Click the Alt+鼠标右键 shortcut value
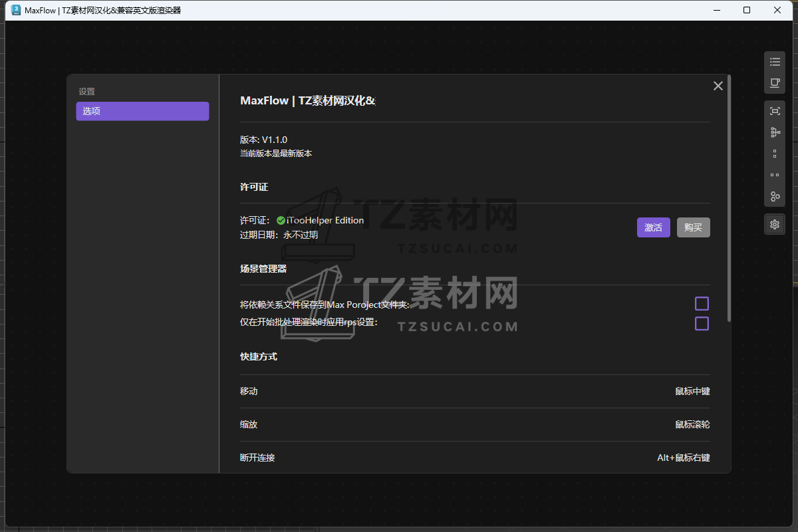Viewport: 798px width, 532px height. click(x=684, y=458)
